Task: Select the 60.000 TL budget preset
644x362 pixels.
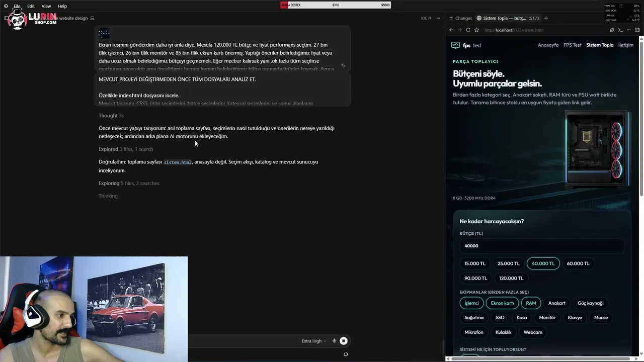Action: tap(578, 263)
